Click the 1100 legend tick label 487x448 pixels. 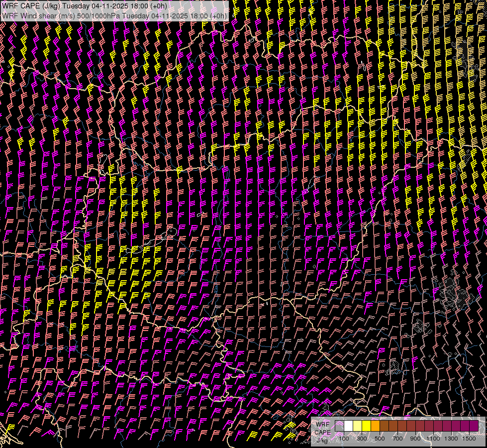point(433,439)
